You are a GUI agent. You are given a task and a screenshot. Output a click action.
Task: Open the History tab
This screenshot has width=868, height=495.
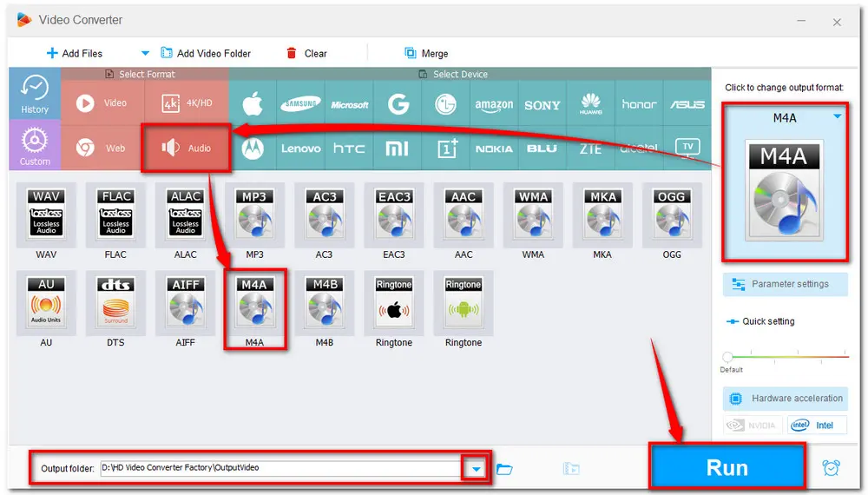click(35, 94)
